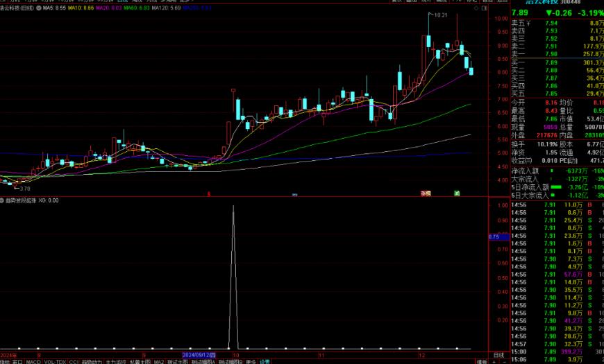The width and height of the screenshot is (604, 364).
Task: Select the 测试幅图B indicator tab
Action: 230,362
